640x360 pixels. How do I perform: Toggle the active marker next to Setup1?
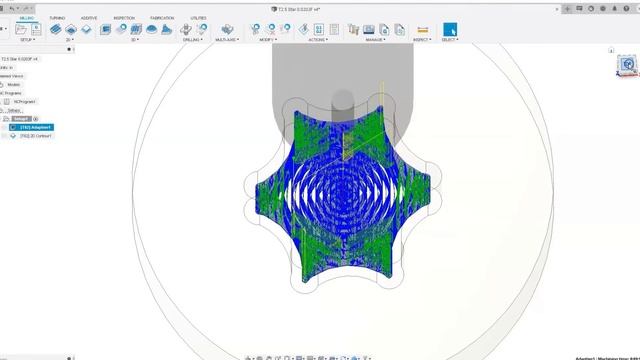pyautogui.click(x=36, y=119)
